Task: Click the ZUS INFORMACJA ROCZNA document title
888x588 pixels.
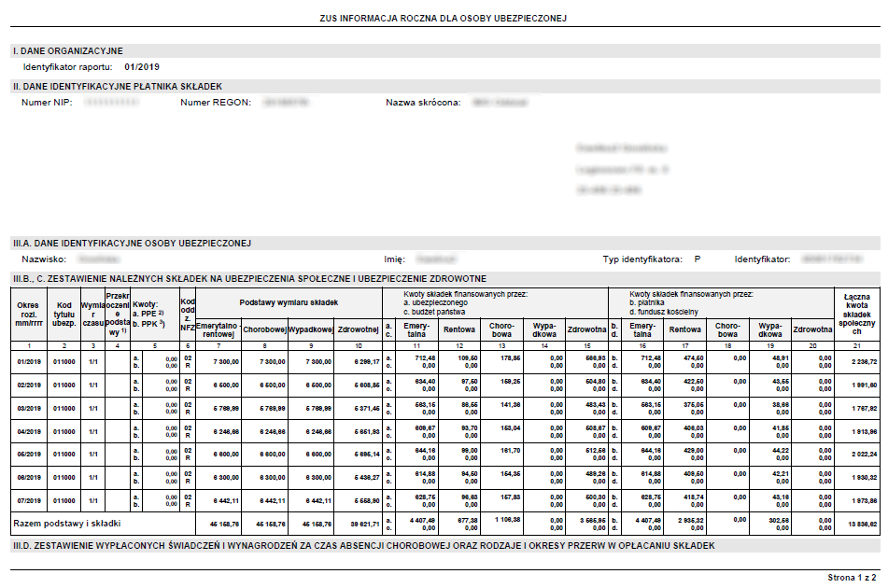Action: click(443, 18)
